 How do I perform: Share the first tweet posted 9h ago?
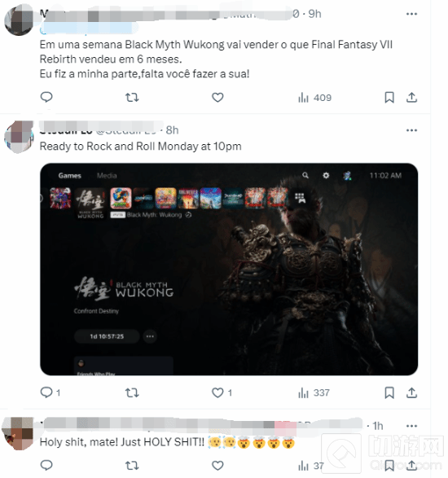coord(411,98)
